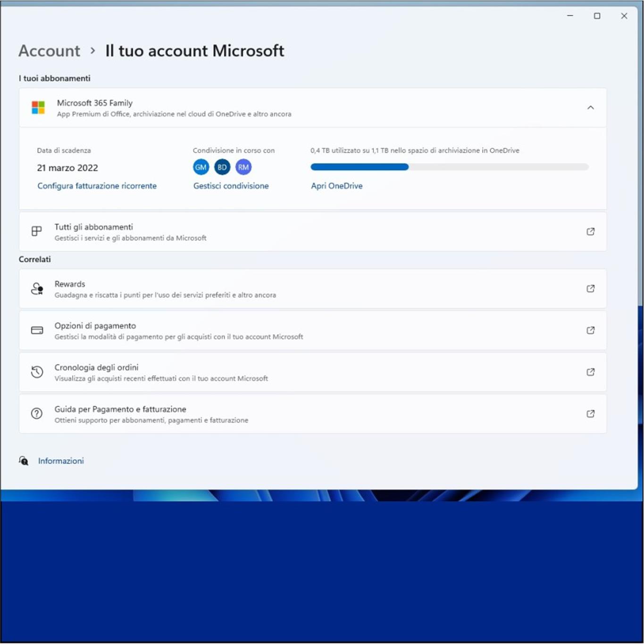
Task: Click Guida per Pagamento e fatturazione help icon
Action: point(37,414)
